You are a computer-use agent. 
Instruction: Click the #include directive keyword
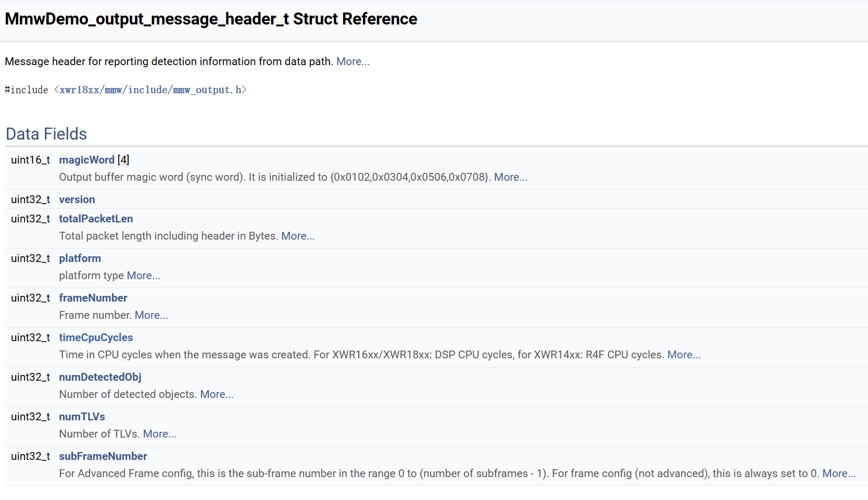click(27, 90)
